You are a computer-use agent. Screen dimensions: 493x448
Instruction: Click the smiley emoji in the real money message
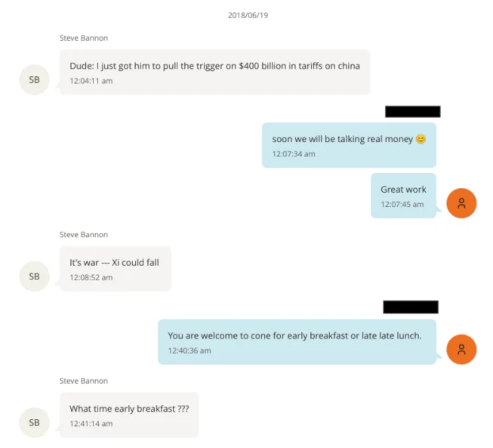[x=421, y=139]
